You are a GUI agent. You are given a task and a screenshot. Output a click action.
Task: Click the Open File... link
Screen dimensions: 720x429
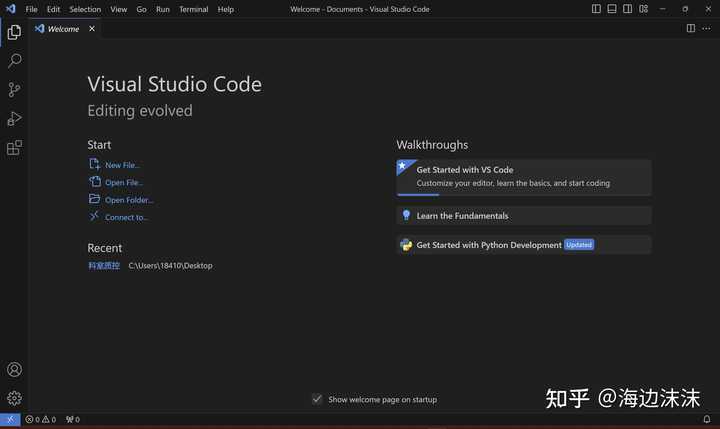[x=124, y=182]
